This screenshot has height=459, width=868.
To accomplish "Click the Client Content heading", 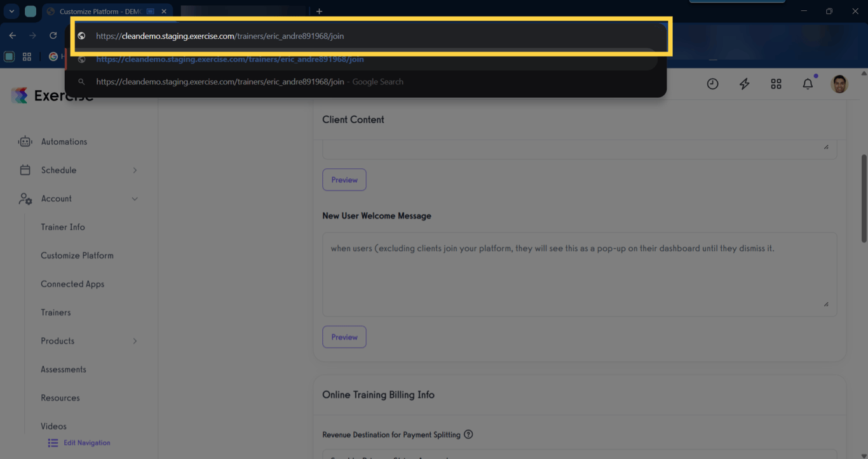I will tap(353, 119).
